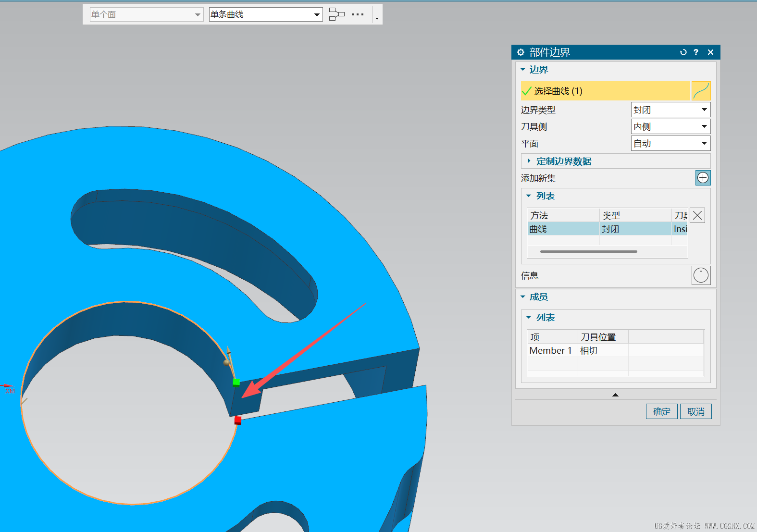Click the 确定 button
Viewport: 757px width, 532px height.
[661, 411]
